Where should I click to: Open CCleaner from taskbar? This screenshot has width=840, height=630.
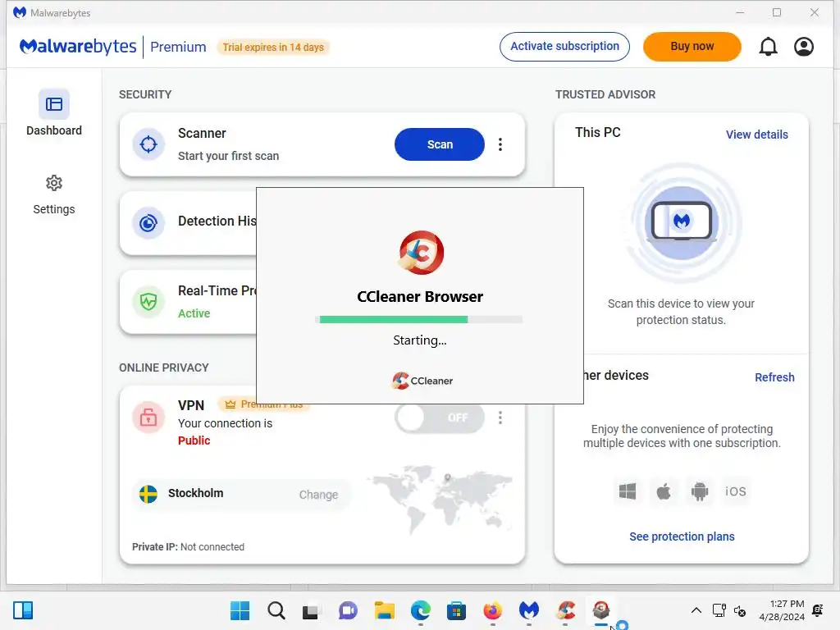click(565, 610)
